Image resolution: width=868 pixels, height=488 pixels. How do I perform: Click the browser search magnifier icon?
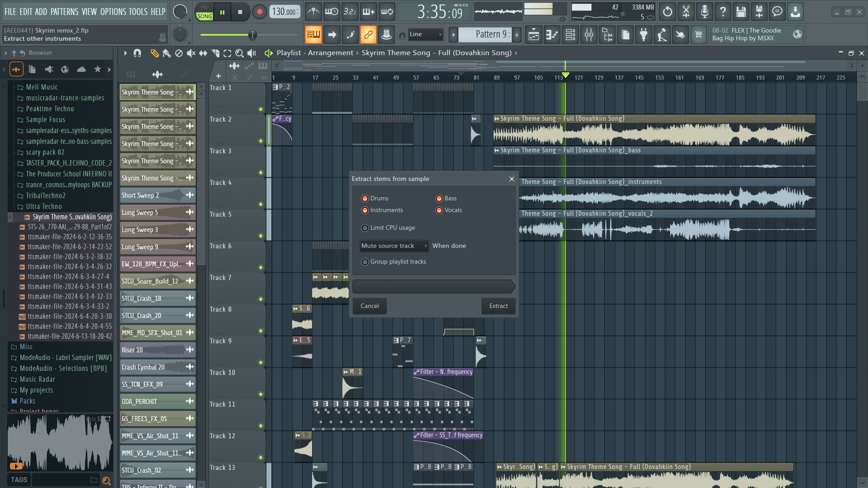[107, 480]
